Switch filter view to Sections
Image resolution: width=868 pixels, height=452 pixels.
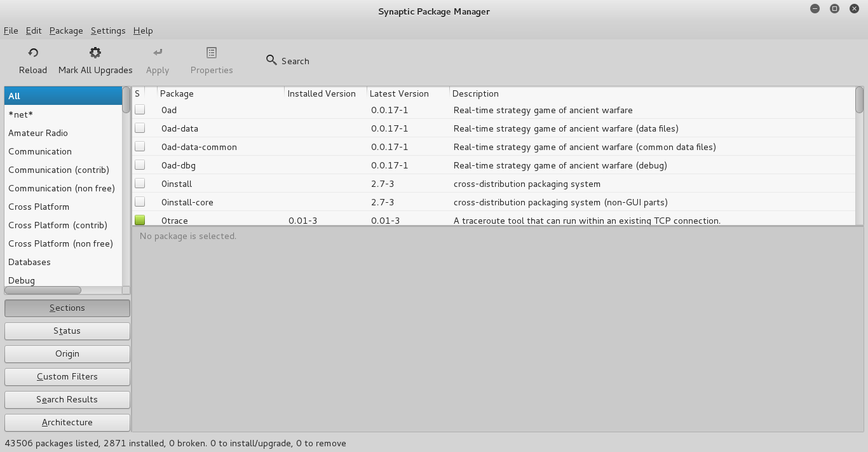click(67, 308)
